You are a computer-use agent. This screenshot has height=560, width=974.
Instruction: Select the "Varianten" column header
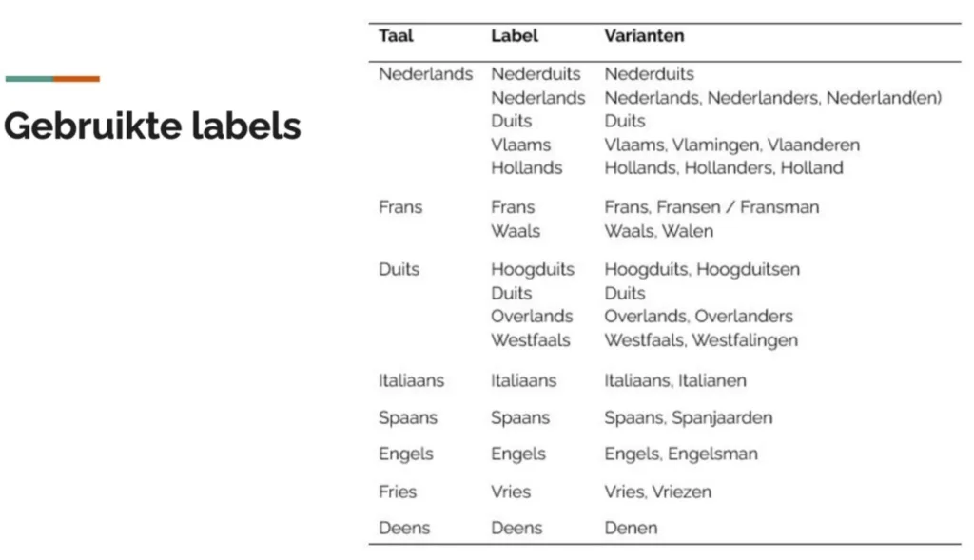[644, 36]
